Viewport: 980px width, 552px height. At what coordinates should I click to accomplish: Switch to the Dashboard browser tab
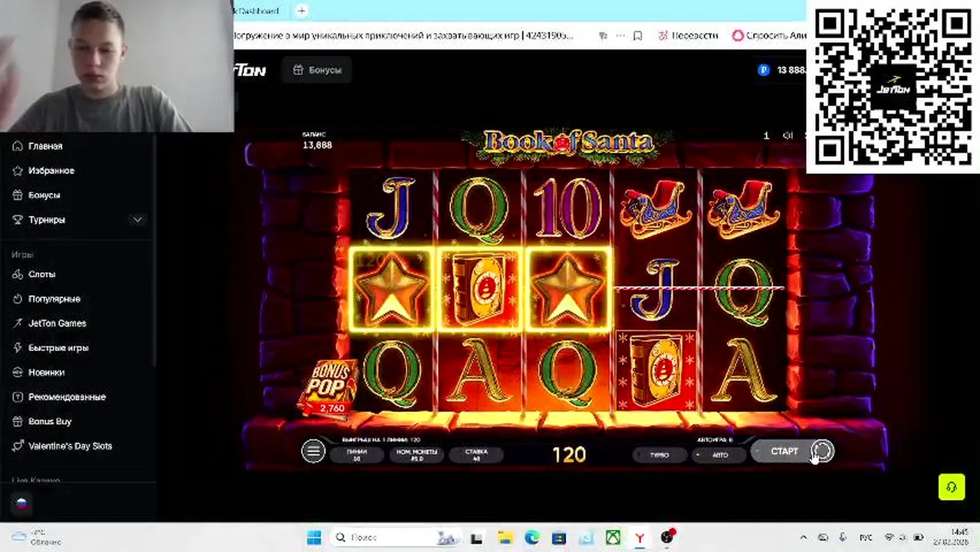256,11
